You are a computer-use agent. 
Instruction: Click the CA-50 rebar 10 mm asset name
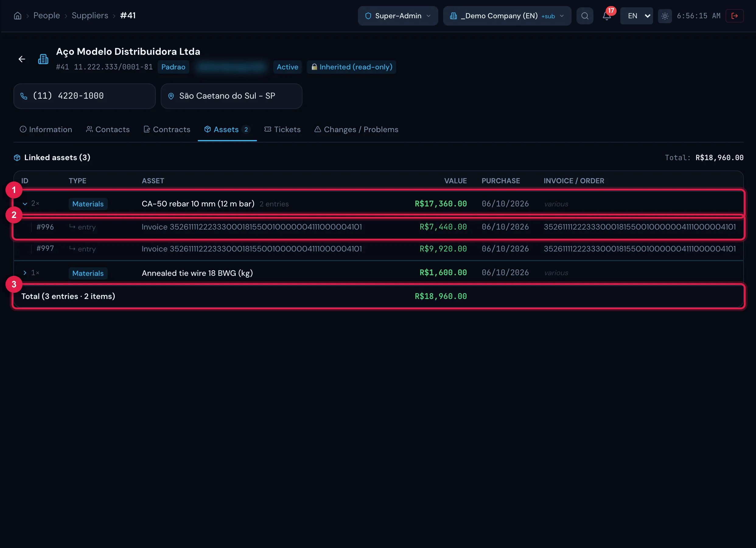198,204
